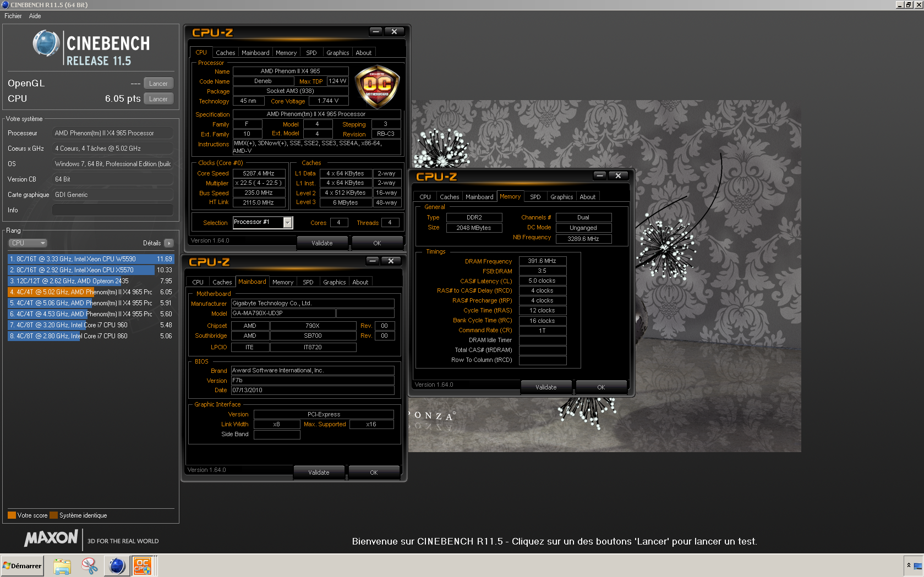Viewport: 924px width, 577px height.
Task: Click the Détails arrow button
Action: pyautogui.click(x=169, y=243)
